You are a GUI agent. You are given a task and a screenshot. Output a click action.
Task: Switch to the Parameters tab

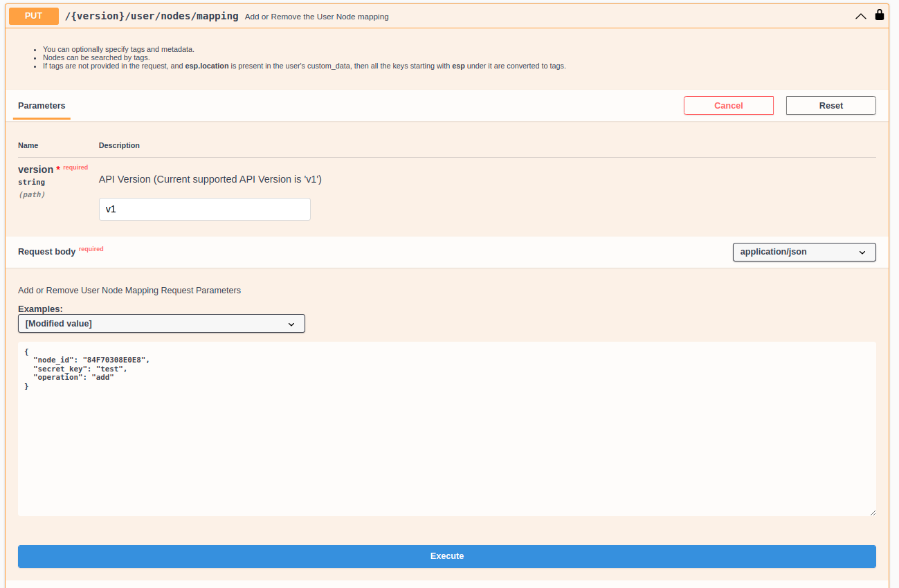point(42,106)
